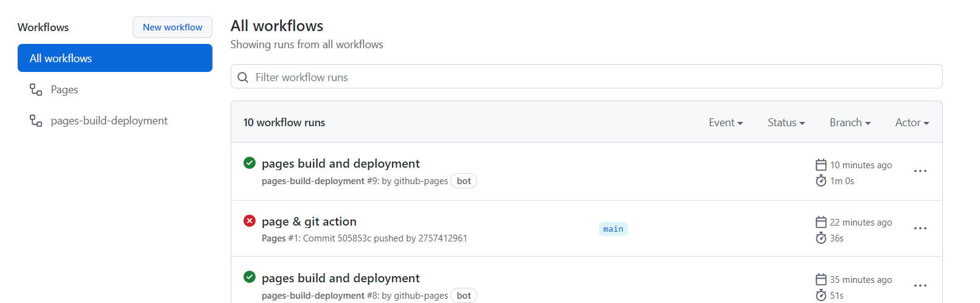Click the New workflow button
This screenshot has width=980, height=303.
point(172,27)
